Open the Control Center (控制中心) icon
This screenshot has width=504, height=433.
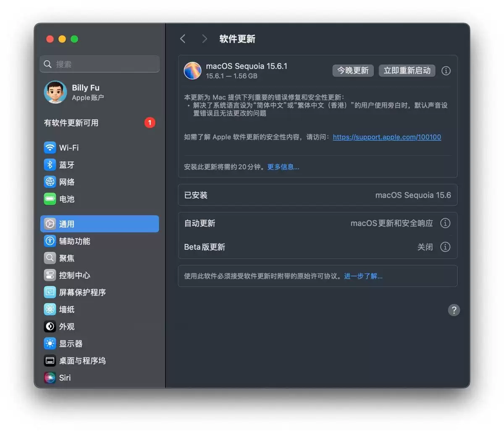pos(50,275)
